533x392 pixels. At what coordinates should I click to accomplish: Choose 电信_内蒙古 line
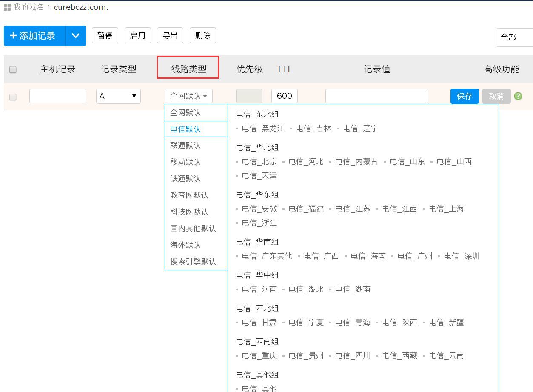click(357, 162)
